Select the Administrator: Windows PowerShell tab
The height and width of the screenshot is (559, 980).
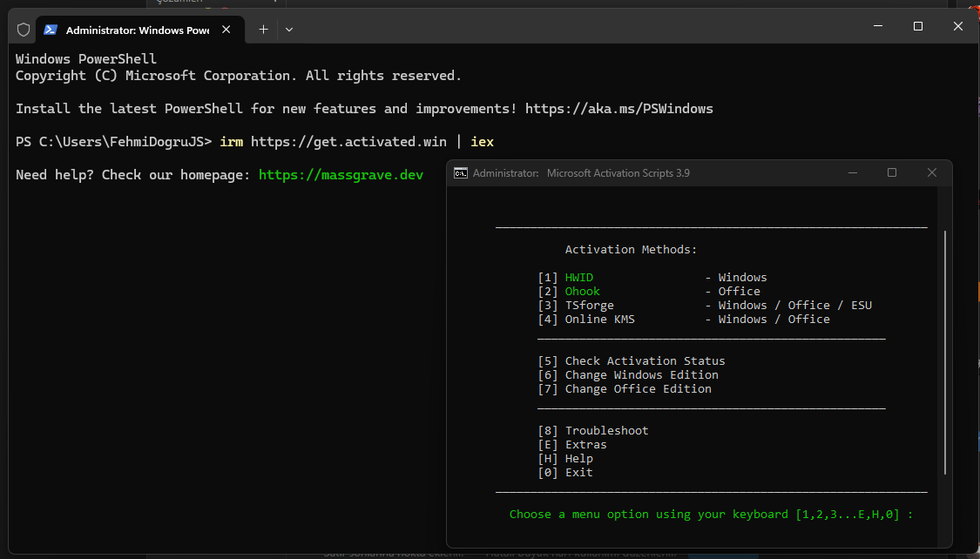(x=137, y=30)
